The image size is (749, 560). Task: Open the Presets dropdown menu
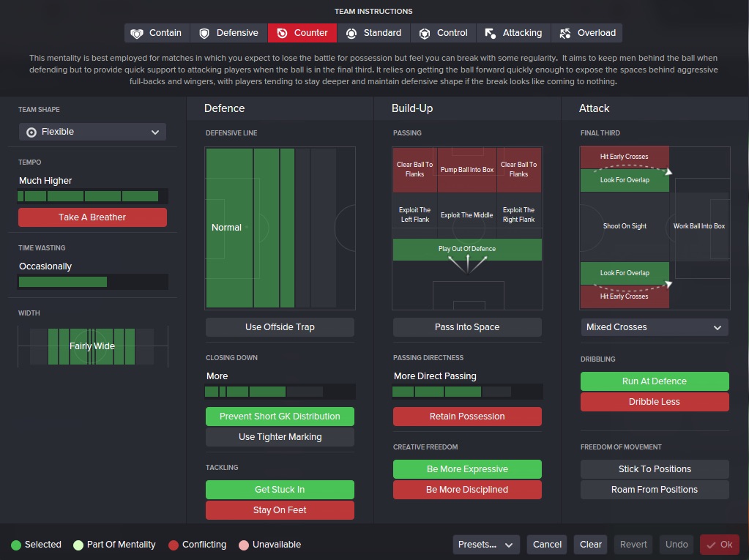[x=486, y=545]
